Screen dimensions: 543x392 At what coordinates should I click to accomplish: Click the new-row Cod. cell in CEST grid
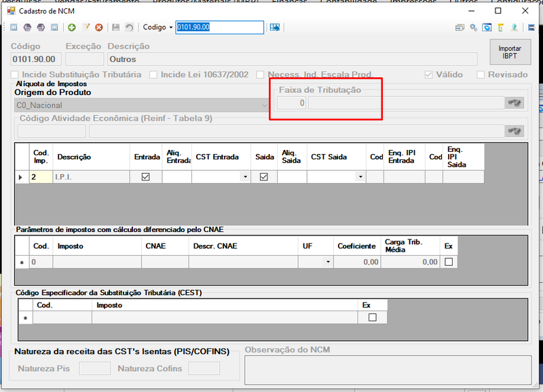pyautogui.click(x=62, y=317)
